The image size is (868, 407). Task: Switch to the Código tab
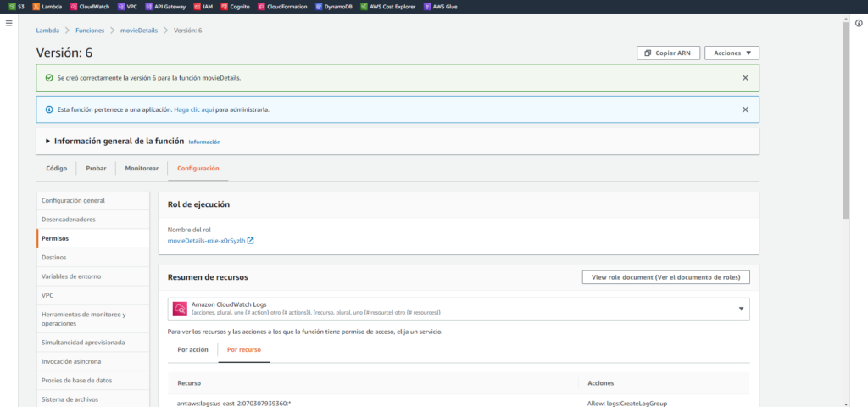pos(57,169)
